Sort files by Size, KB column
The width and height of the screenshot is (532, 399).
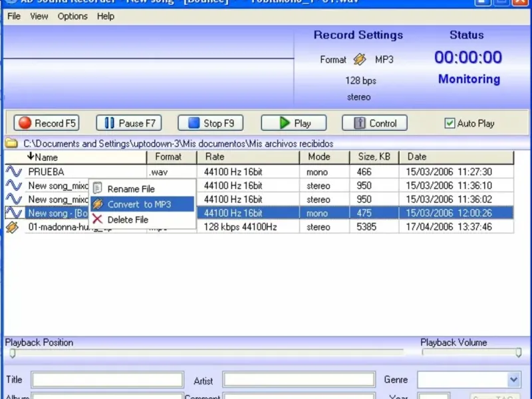click(x=374, y=158)
